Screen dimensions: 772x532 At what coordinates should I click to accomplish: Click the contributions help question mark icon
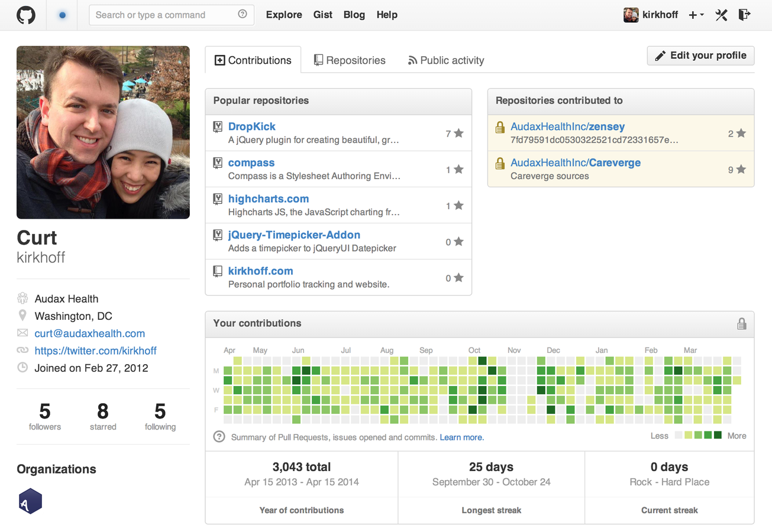point(219,437)
